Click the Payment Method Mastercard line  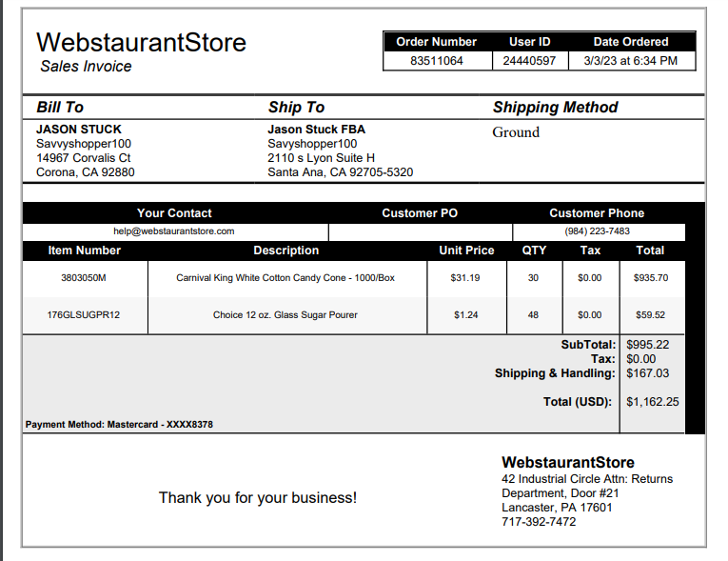pos(119,425)
